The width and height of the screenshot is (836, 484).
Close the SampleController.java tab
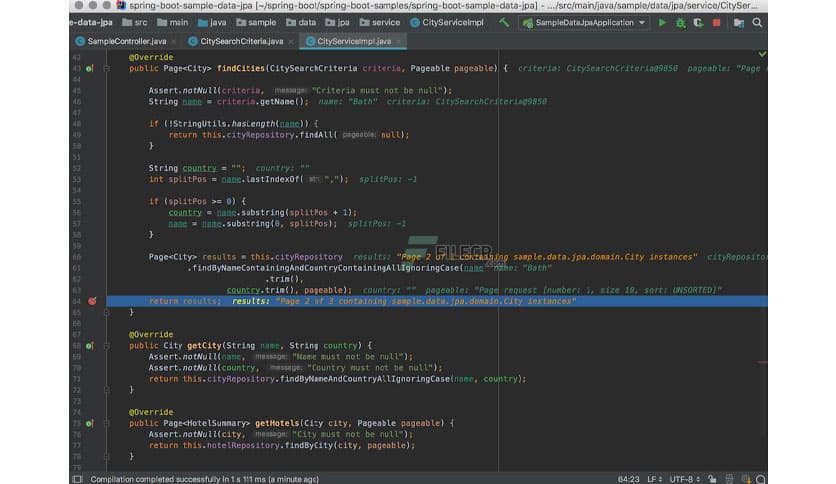click(x=174, y=42)
